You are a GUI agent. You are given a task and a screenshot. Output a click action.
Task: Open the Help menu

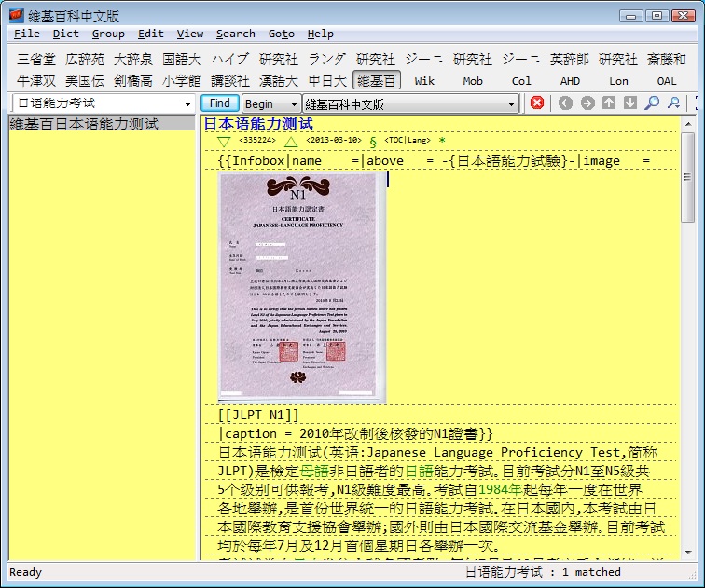(321, 34)
